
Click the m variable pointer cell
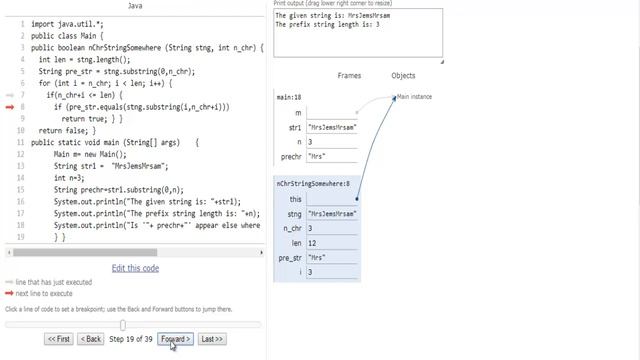[332, 113]
